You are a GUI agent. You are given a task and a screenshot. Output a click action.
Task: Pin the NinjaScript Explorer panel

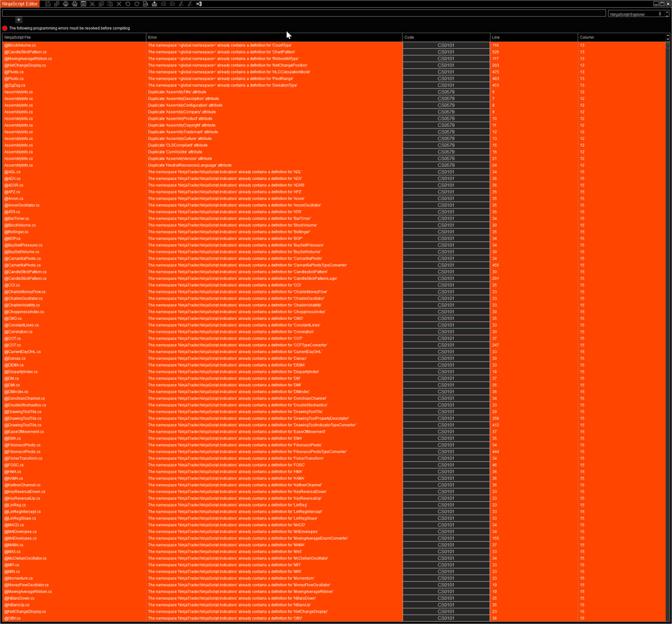coord(660,14)
